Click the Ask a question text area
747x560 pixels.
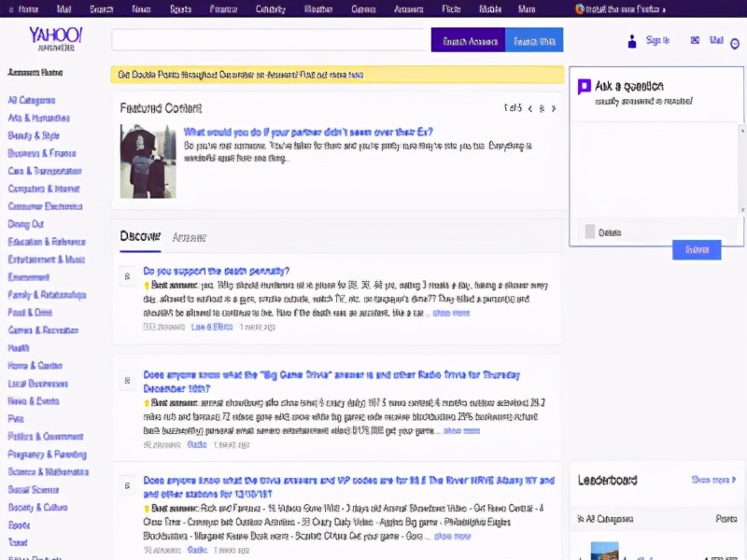tap(654, 169)
